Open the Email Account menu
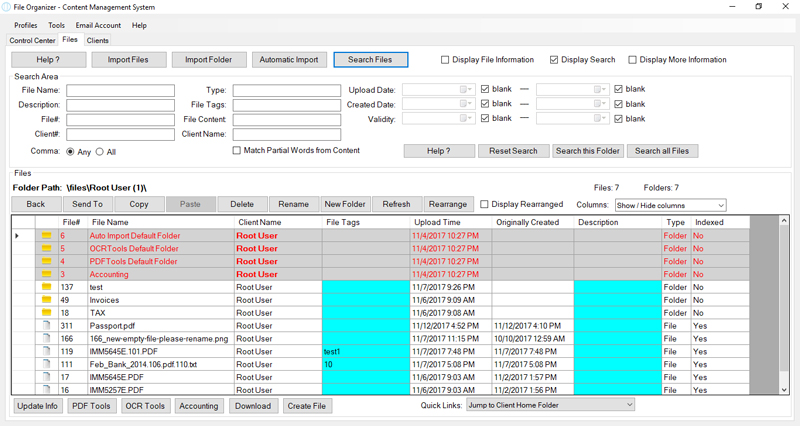 click(x=98, y=25)
